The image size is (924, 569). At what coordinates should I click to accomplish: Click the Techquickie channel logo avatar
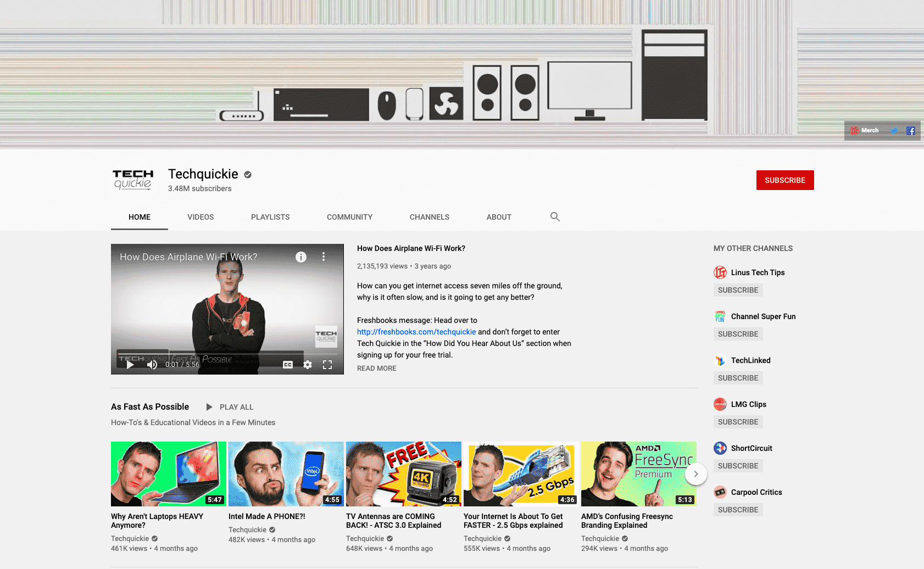[x=133, y=180]
